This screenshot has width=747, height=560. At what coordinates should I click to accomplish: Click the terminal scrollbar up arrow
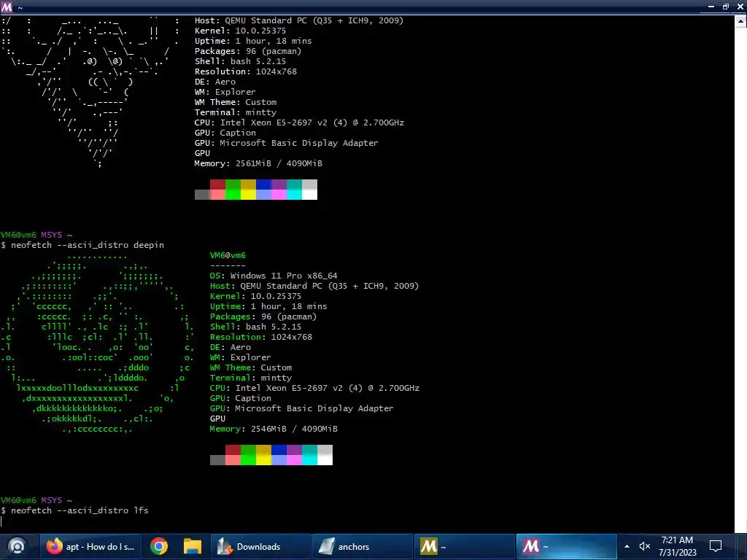[x=741, y=20]
